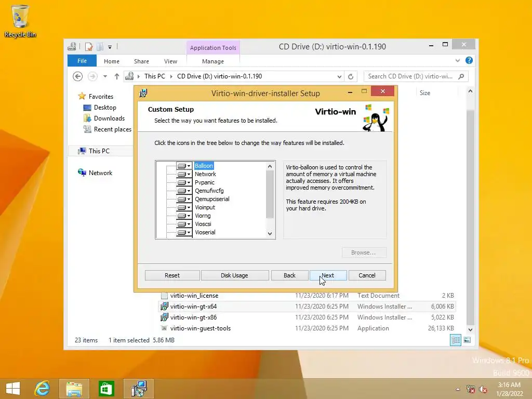
Task: Refresh the Explorer folder view
Action: (351, 77)
